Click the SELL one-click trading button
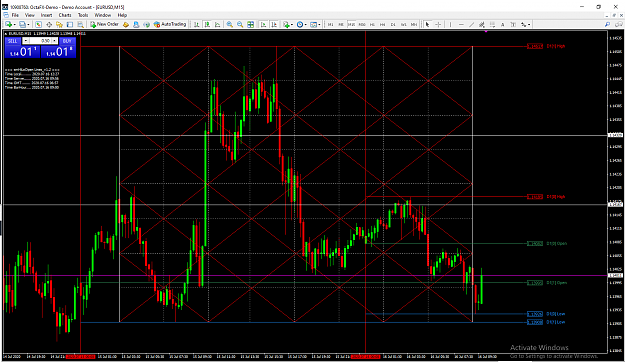Image resolution: width=625 pixels, height=362 pixels. 13,41
